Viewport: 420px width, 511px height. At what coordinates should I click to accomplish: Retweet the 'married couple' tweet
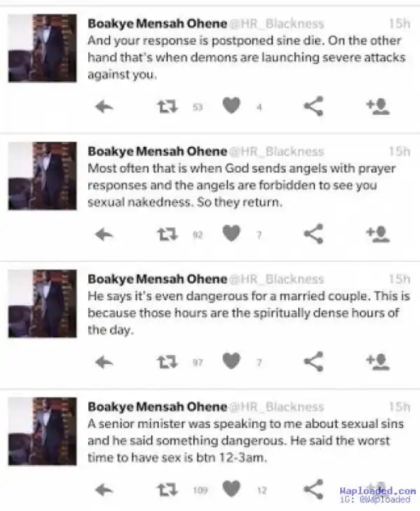coord(166,361)
